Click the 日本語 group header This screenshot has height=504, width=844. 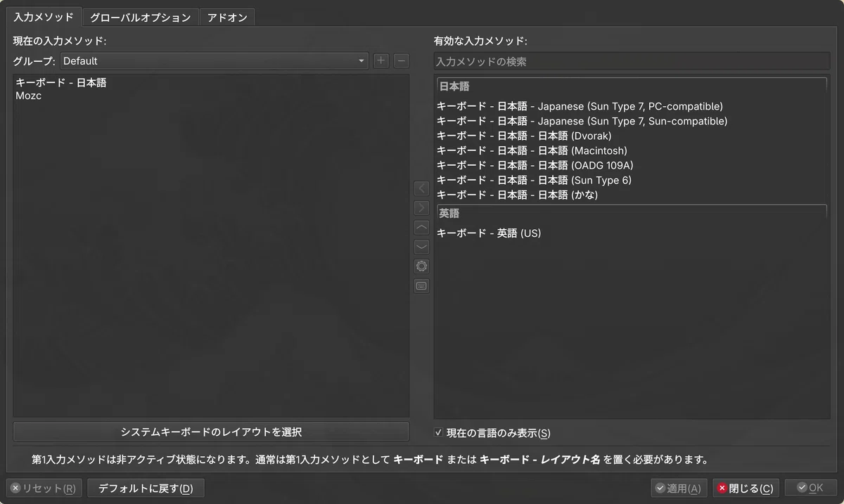point(631,87)
